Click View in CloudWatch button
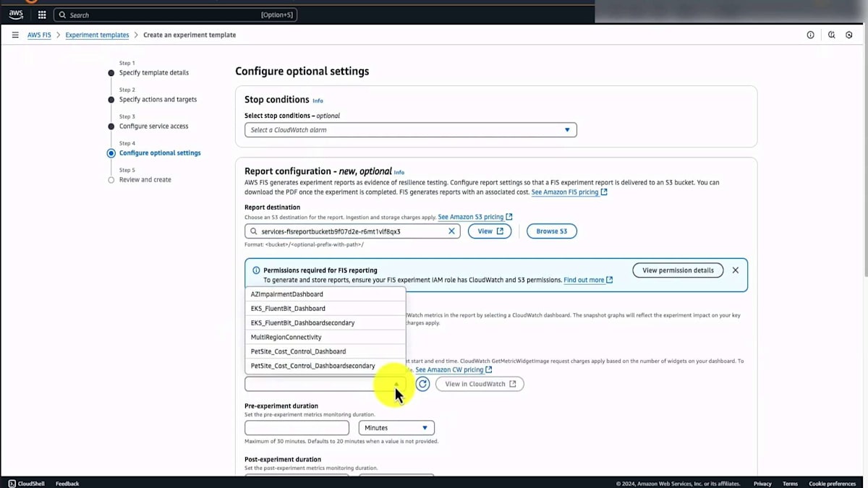 [x=480, y=384]
